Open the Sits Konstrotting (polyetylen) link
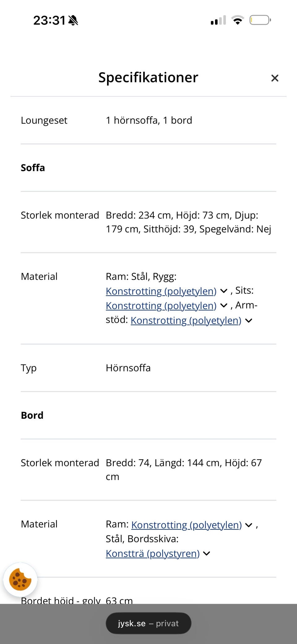The width and height of the screenshot is (297, 644). [161, 306]
